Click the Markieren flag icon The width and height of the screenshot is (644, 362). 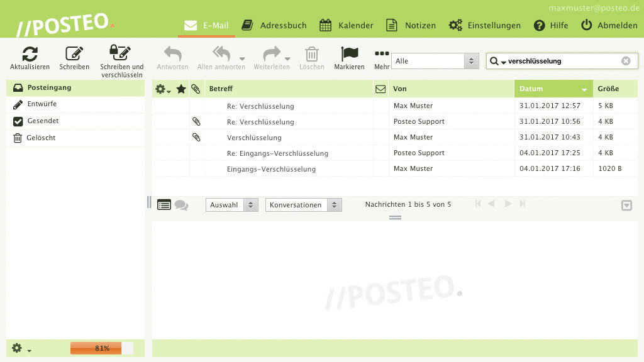[x=350, y=54]
